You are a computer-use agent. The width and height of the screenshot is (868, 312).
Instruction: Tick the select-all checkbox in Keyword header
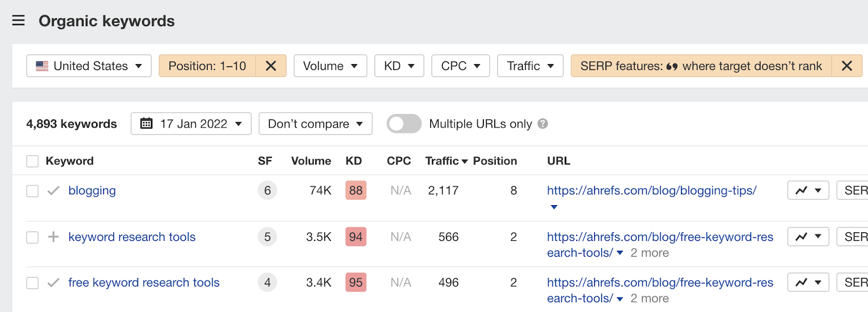pyautogui.click(x=33, y=161)
